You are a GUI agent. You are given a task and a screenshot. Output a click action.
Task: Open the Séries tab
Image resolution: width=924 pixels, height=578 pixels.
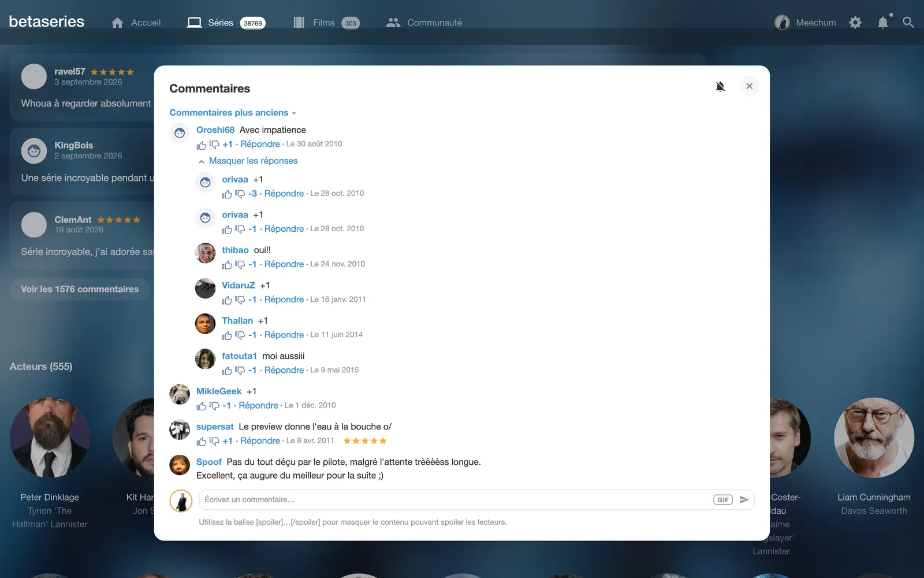226,23
